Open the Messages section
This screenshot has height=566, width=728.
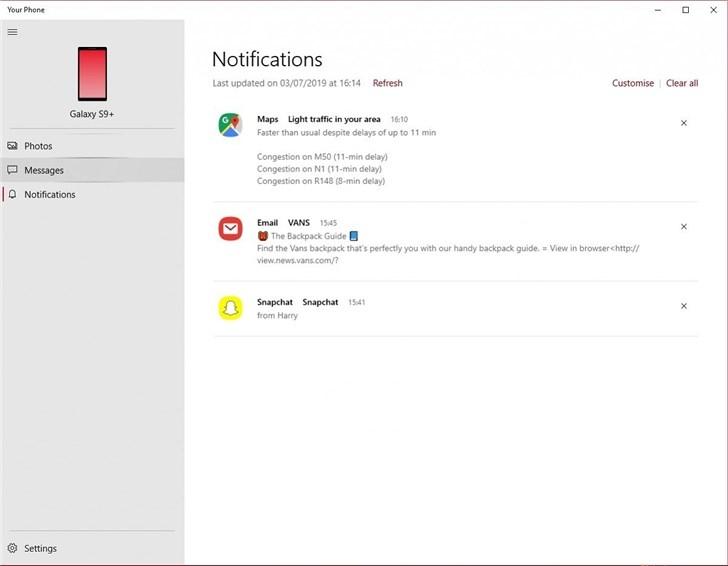92,170
